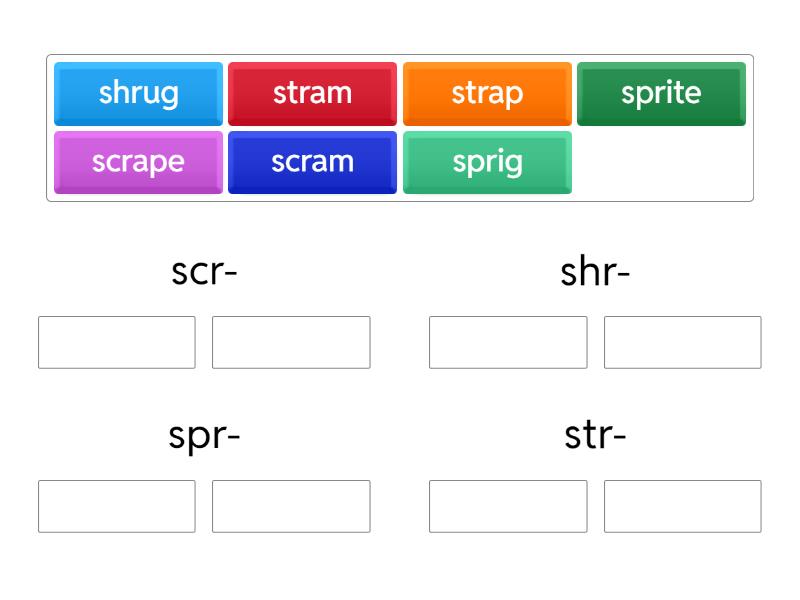Choose the right box under shr-

tap(682, 342)
